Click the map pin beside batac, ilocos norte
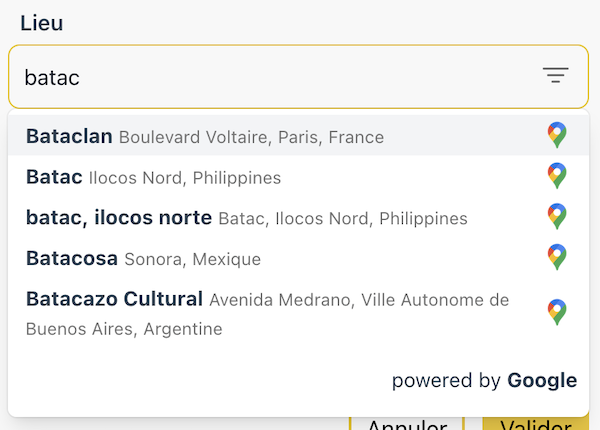 click(557, 217)
